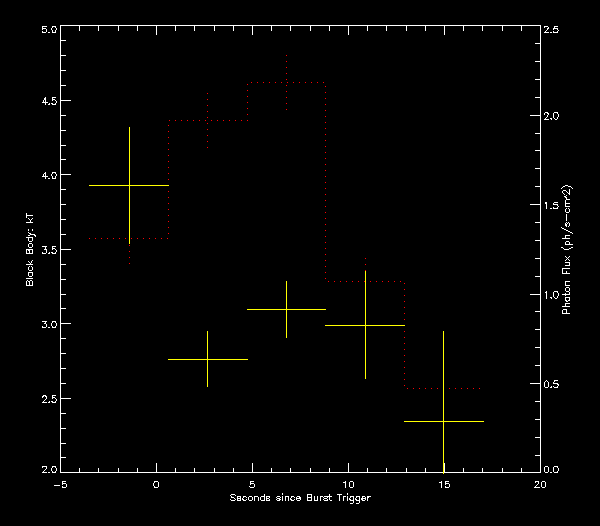Click x-axis tick label 15
Image resolution: width=600 pixels, height=526 pixels.
[444, 483]
